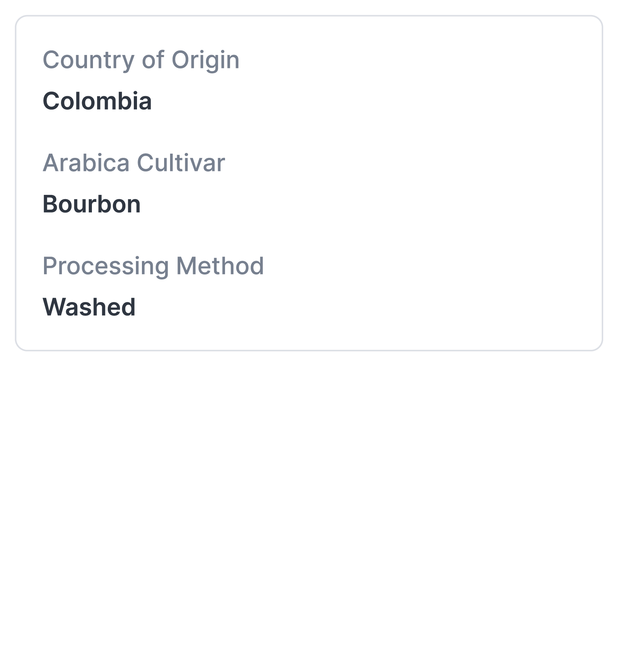Click the Country of Origin label
Viewport: 618px width, 672px height.
point(141,60)
